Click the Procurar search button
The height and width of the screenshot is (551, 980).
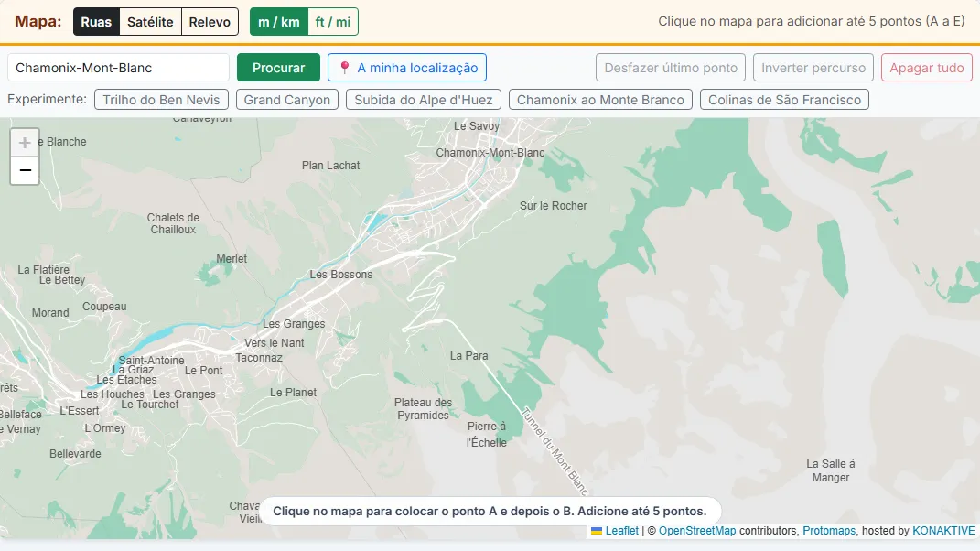point(279,68)
